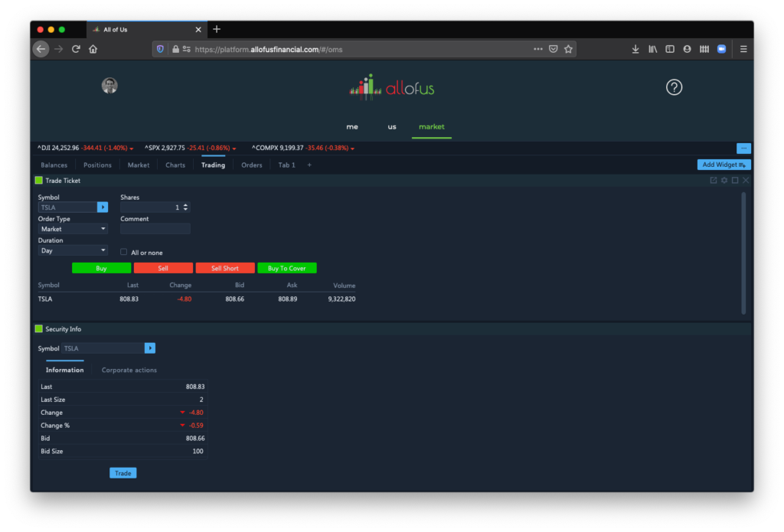Add a new workspace tab with plus
784x532 pixels.
309,165
